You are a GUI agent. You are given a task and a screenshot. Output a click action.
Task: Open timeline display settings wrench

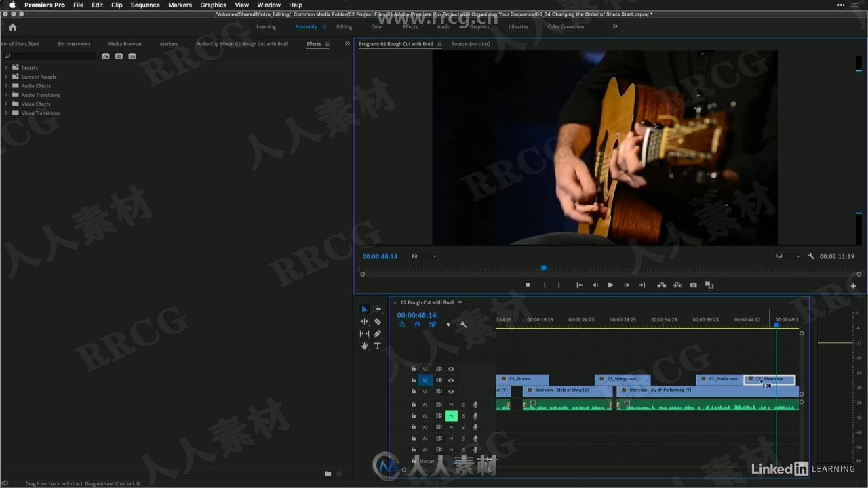point(463,325)
